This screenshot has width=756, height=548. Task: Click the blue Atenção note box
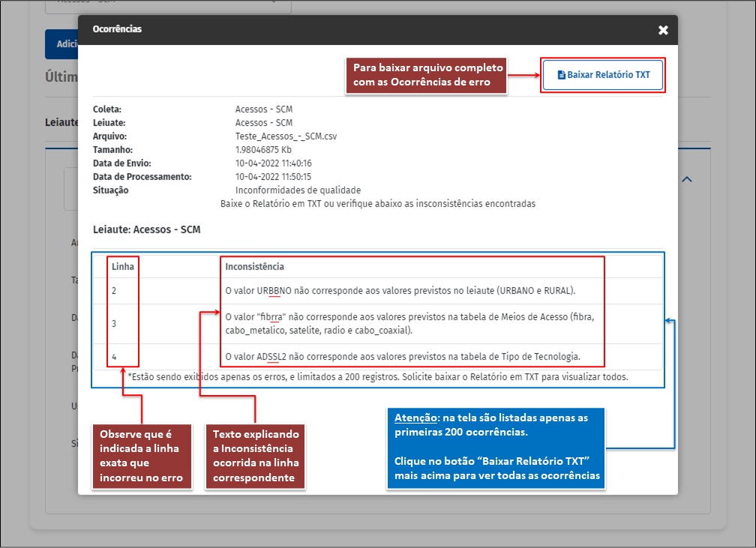pos(496,448)
